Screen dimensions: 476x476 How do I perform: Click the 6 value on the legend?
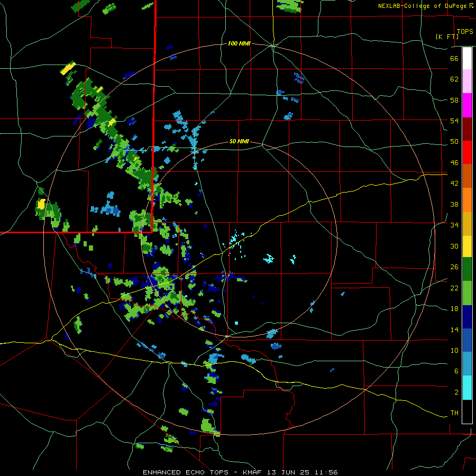tap(456, 371)
